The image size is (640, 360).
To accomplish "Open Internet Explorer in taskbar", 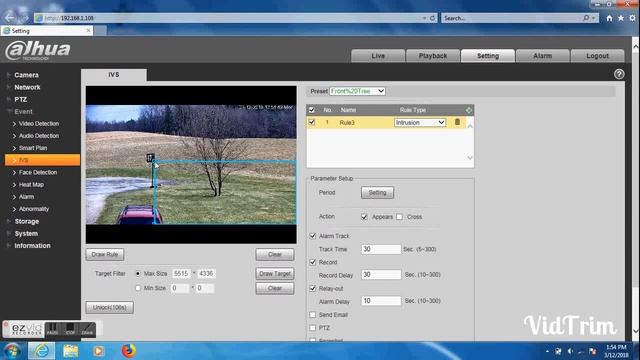I will 41,351.
